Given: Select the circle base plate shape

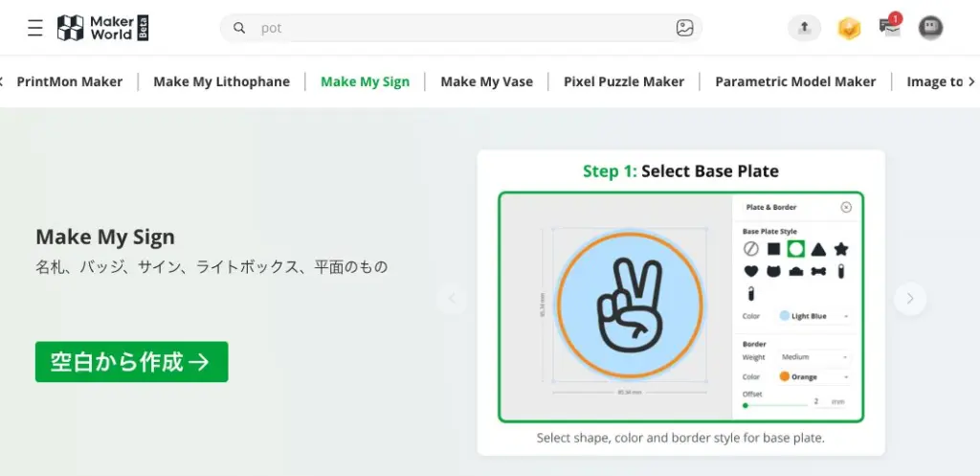Looking at the screenshot, I should click(795, 249).
